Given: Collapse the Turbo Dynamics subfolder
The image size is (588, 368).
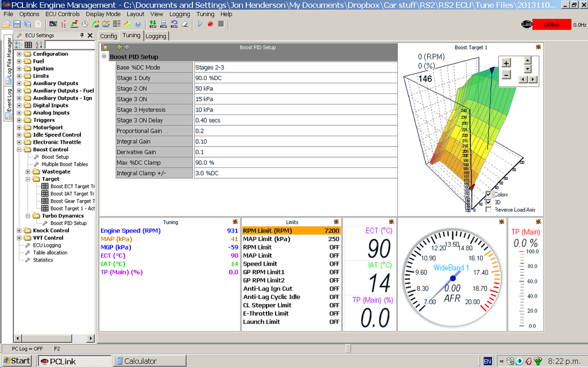Looking at the screenshot, I should (28, 216).
